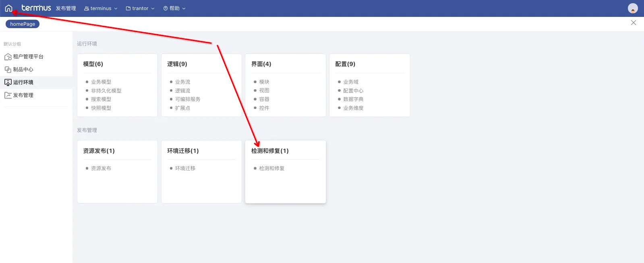
Task: Click the 非持久化模型 link
Action: [x=106, y=91]
